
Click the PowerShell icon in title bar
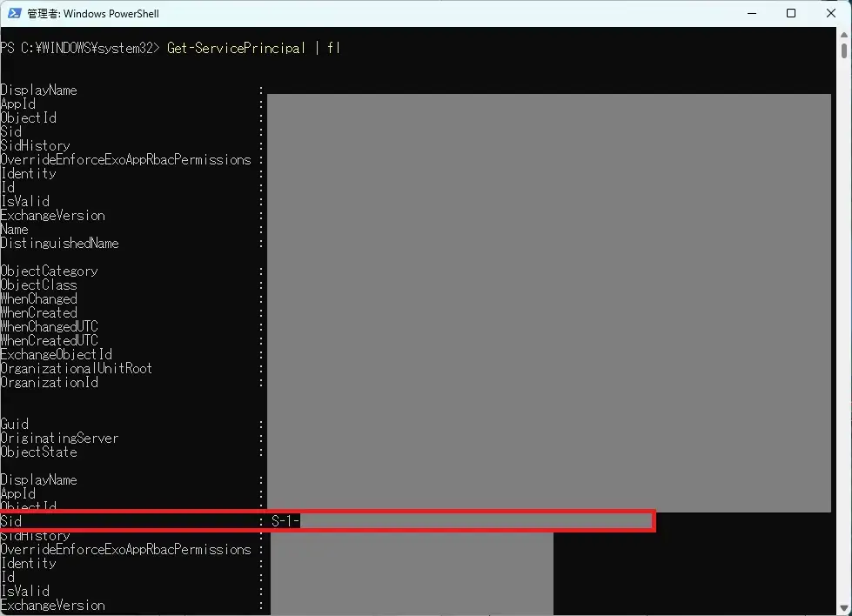click(x=15, y=13)
